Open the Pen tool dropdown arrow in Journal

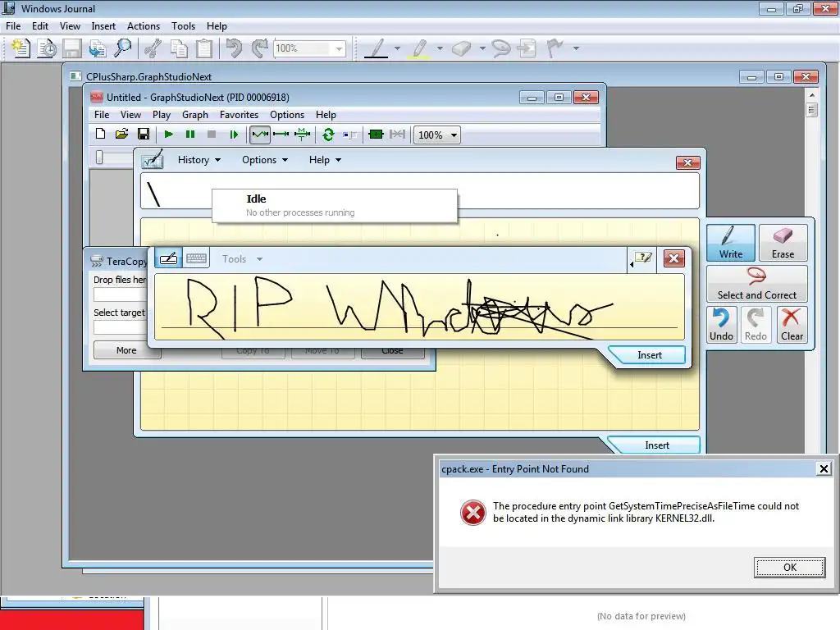click(397, 48)
